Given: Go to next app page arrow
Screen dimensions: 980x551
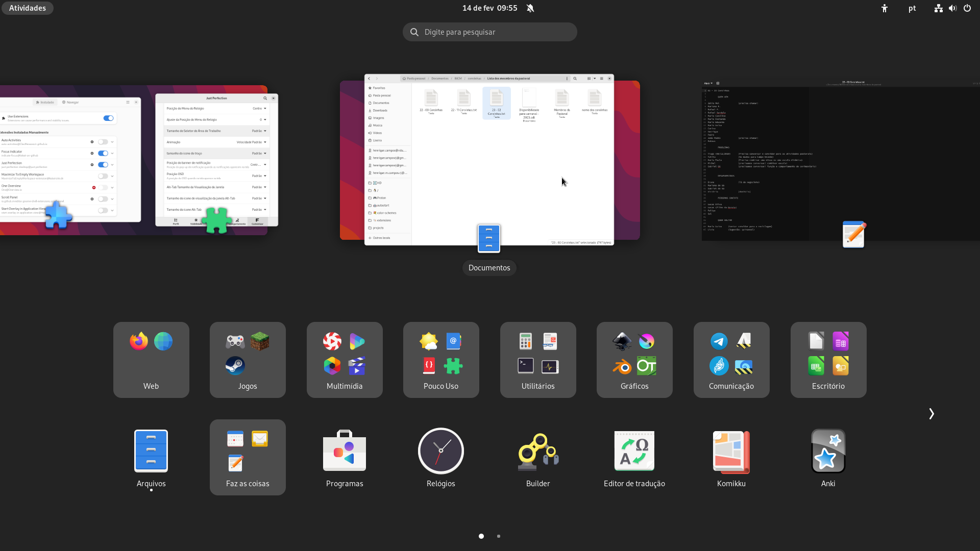Looking at the screenshot, I should point(931,414).
